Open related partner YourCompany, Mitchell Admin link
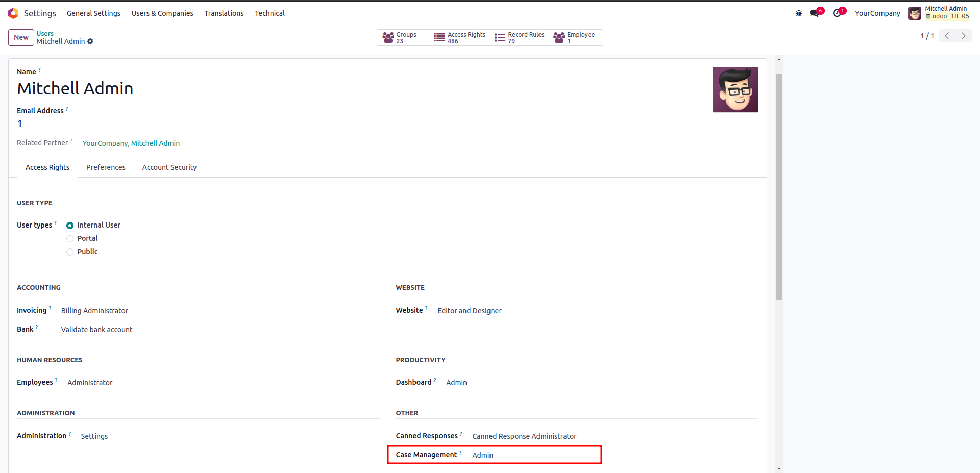 tap(131, 143)
